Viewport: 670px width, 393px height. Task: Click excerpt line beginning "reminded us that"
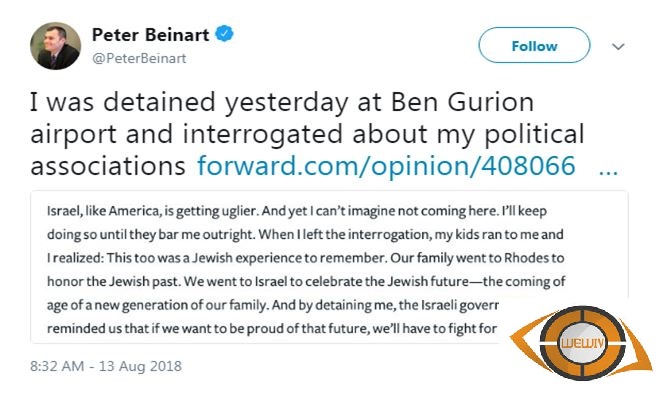[x=272, y=328]
